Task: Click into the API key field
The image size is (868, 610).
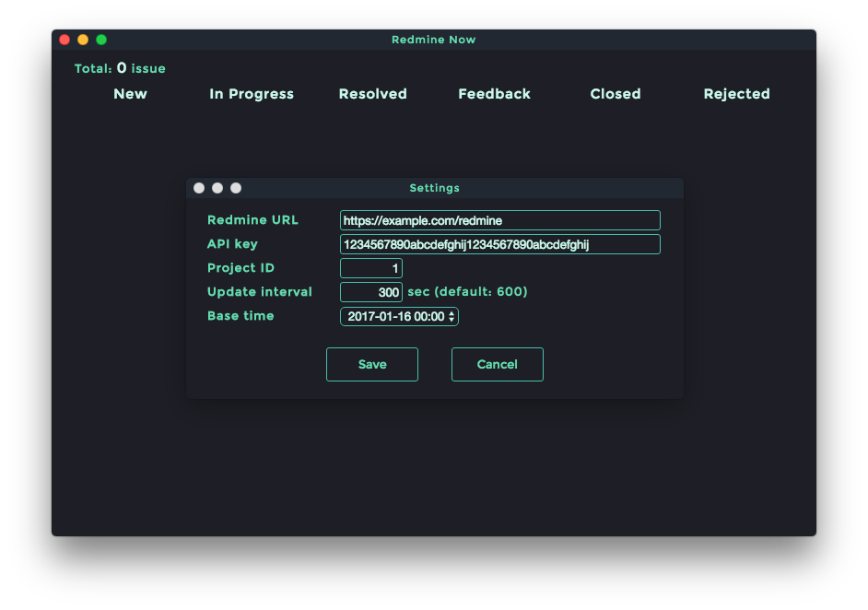Action: tap(499, 244)
